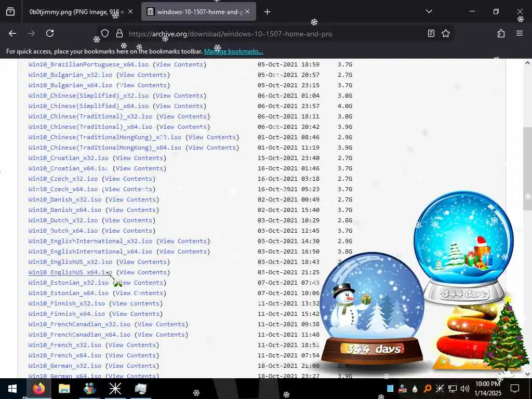Click scrollbar up arrow
Image resolution: width=532 pixels, height=399 pixels.
click(527, 63)
